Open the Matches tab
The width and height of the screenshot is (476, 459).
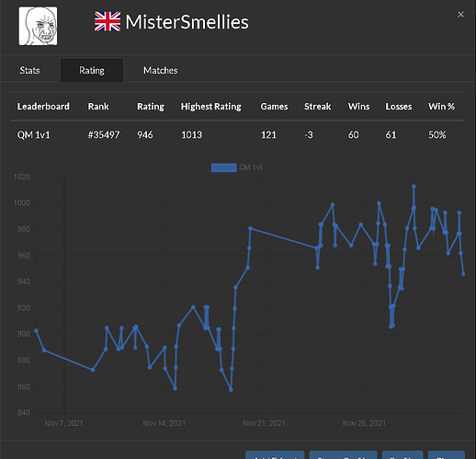coord(161,70)
